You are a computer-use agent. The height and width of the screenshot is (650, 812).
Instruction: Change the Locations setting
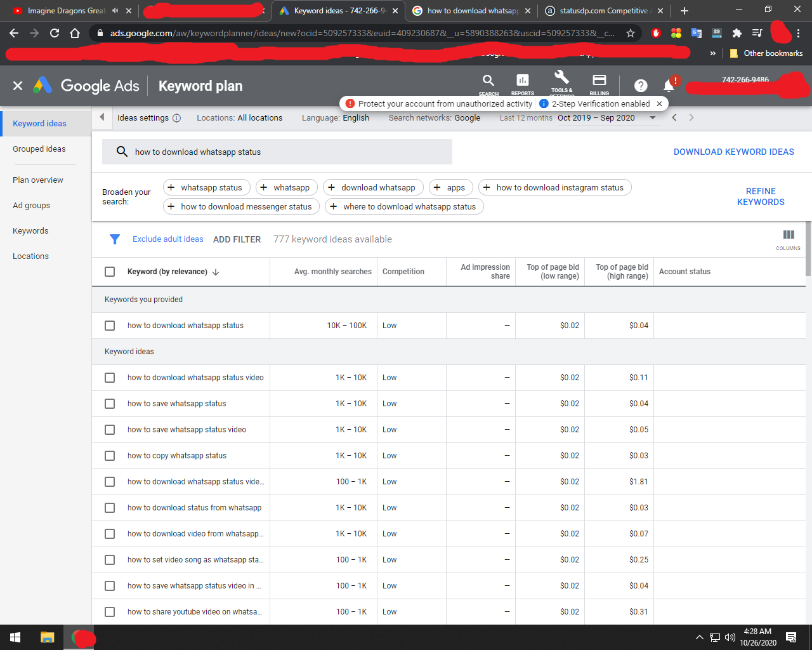pyautogui.click(x=240, y=117)
